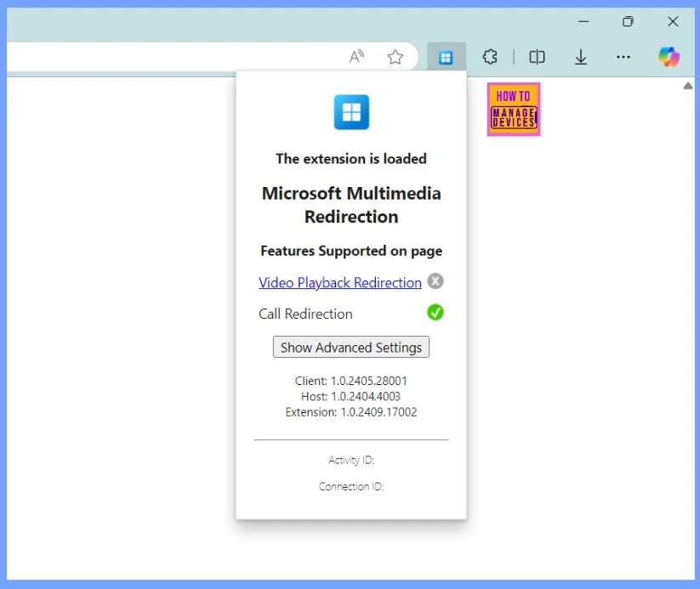The image size is (700, 589).
Task: Toggle the Multimedia Redirection extension toolbar icon
Action: (x=446, y=57)
